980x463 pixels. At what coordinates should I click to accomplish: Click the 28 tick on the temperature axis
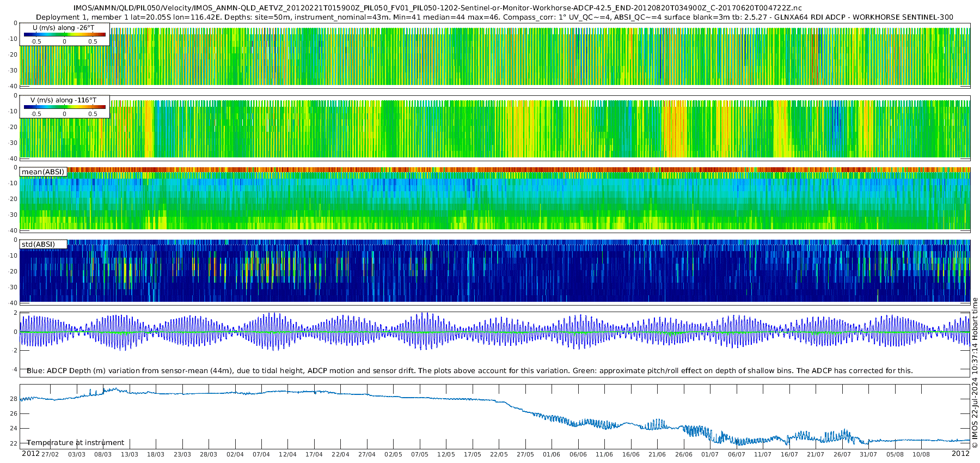(14, 399)
